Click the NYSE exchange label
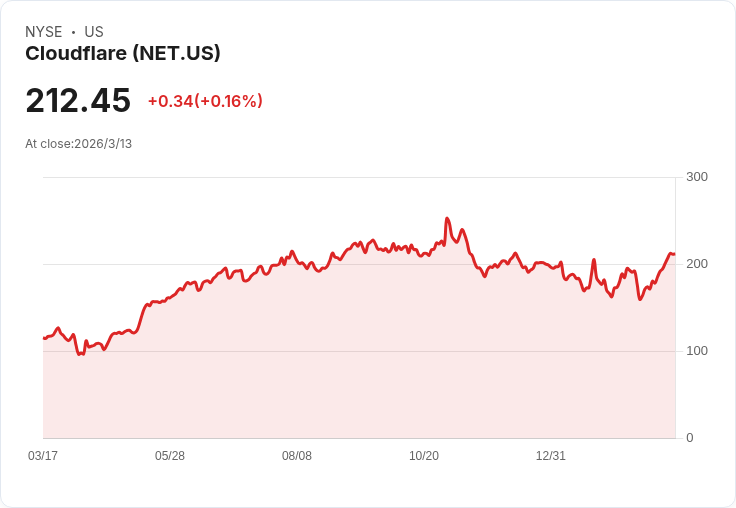The image size is (736, 508). (43, 32)
